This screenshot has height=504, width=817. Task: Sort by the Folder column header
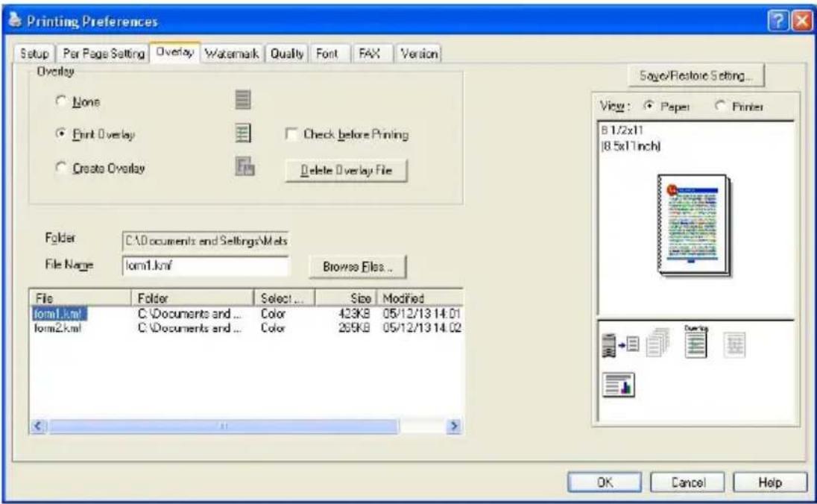tap(192, 298)
